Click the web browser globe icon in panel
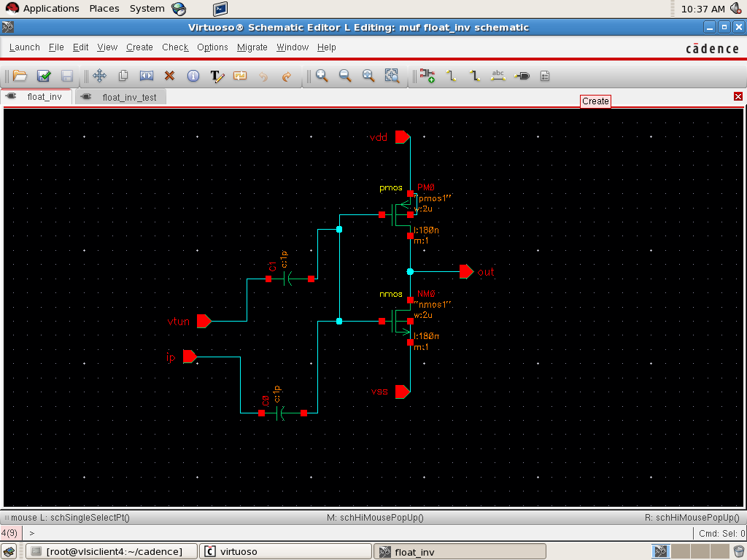 179,9
